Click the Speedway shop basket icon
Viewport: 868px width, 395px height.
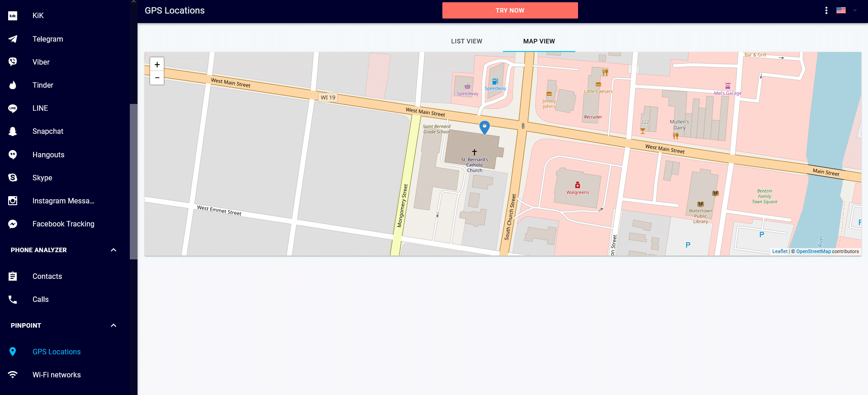coord(467,86)
